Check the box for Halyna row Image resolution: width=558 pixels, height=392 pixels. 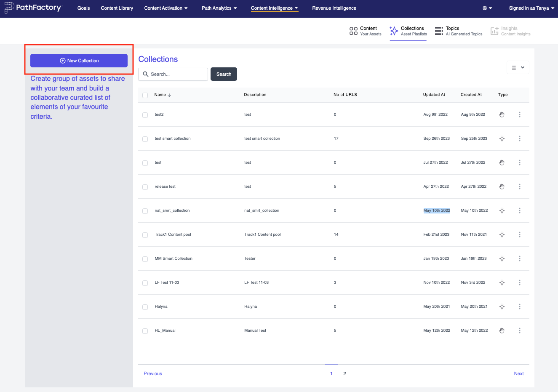pyautogui.click(x=145, y=307)
